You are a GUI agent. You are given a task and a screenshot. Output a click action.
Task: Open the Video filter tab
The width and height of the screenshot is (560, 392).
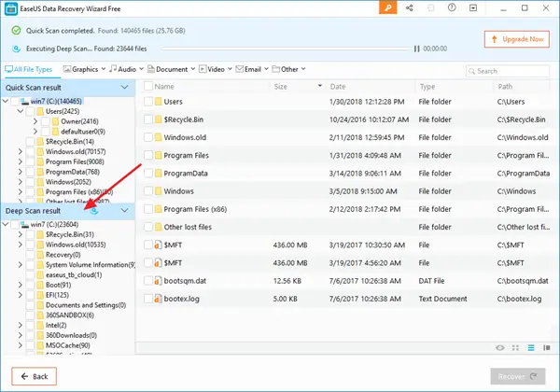[216, 69]
